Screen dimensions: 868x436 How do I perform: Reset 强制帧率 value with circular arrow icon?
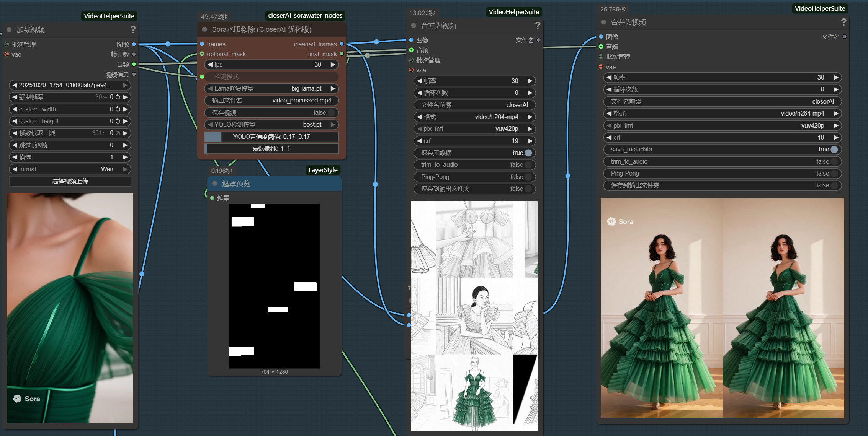tap(118, 97)
